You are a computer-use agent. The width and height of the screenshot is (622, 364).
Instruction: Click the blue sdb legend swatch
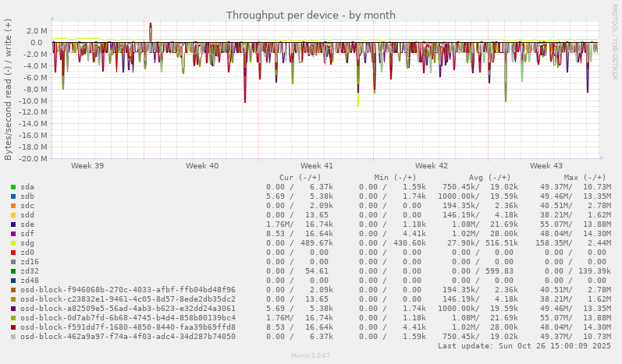(13, 196)
